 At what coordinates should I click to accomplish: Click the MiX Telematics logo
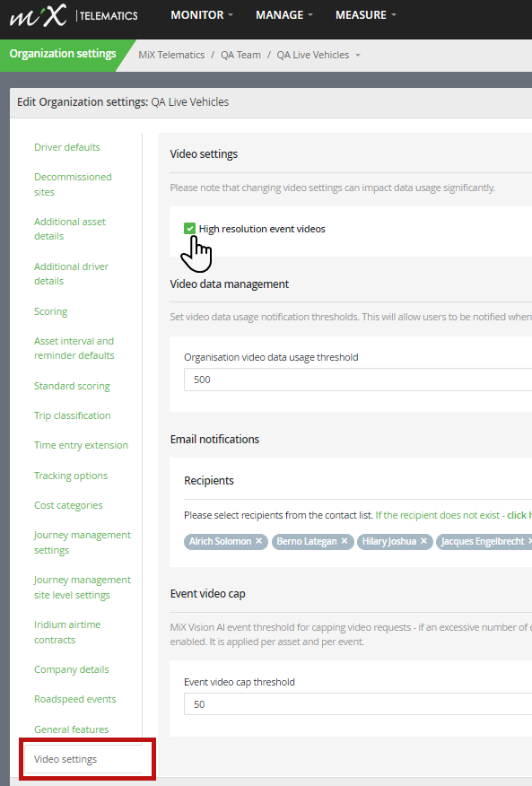point(74,15)
